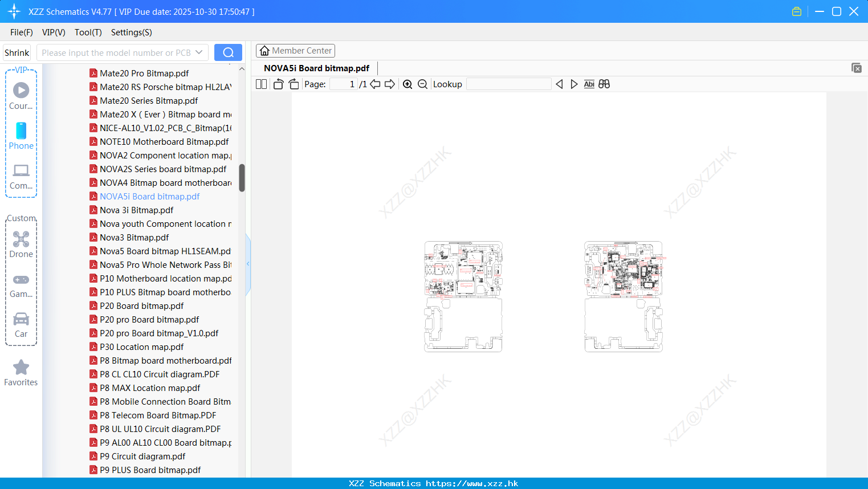Switch to NOVA5i Board bitmap.pdf tab

[316, 68]
